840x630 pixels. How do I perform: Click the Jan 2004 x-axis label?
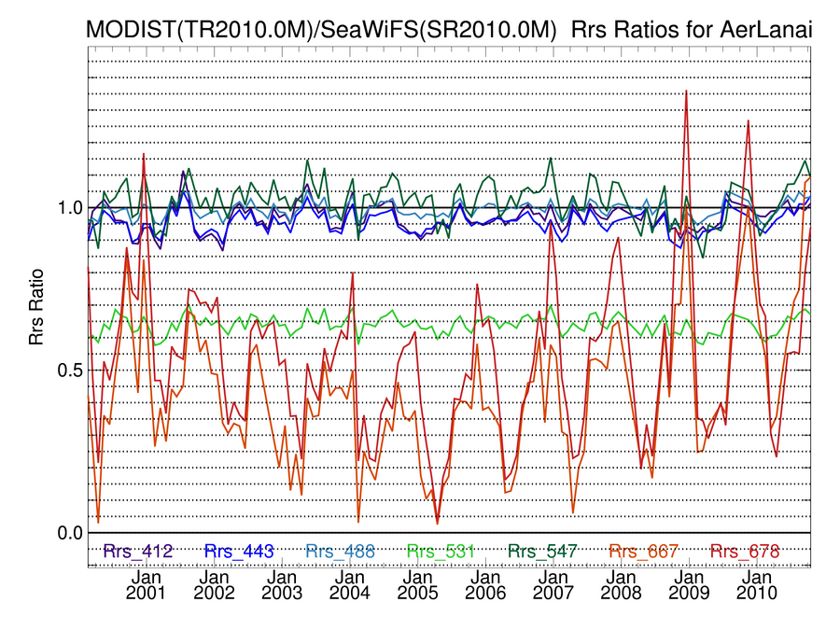pos(350,585)
